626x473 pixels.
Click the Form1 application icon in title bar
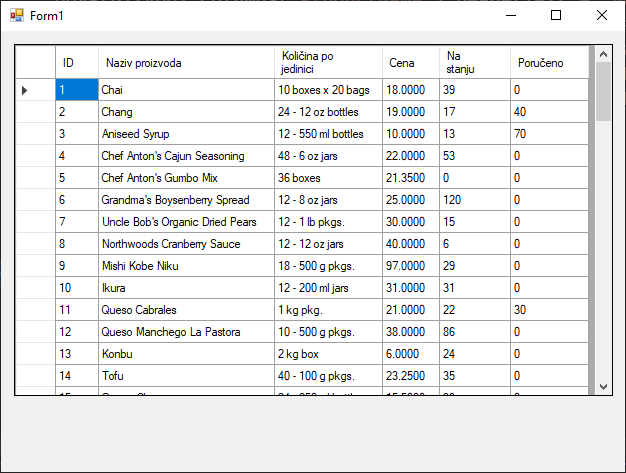(x=16, y=15)
